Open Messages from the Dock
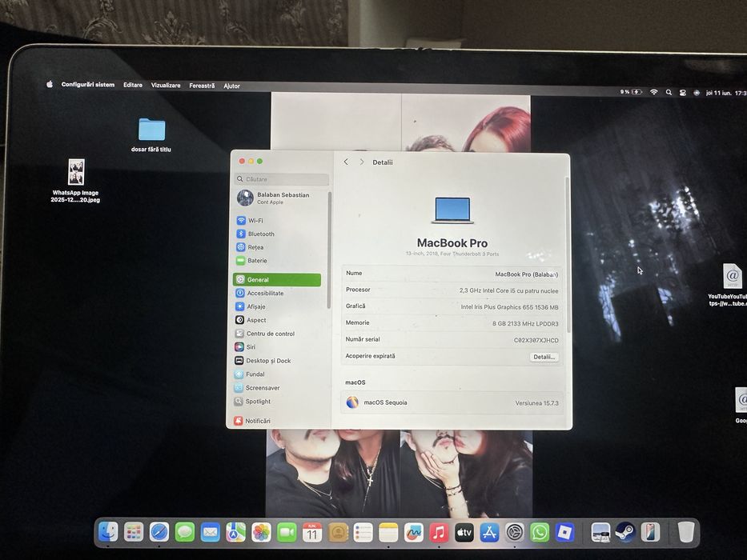Viewport: 747px width, 560px height. [x=185, y=532]
